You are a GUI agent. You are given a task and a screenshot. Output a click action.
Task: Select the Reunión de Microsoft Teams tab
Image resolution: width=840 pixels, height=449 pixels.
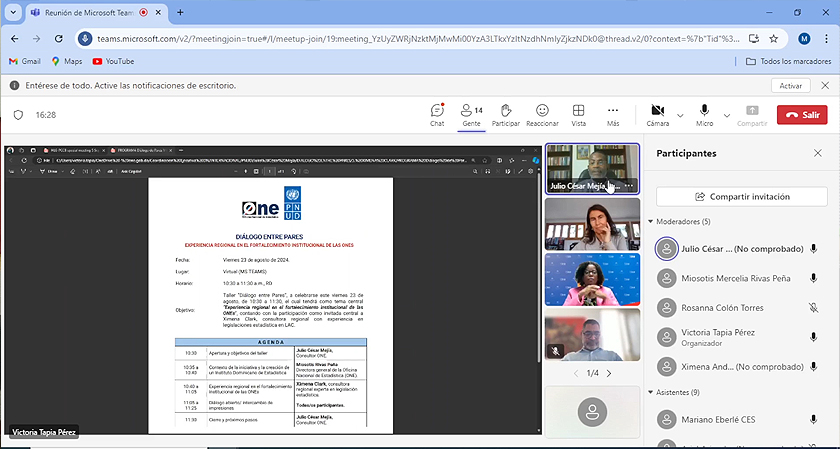coord(89,12)
